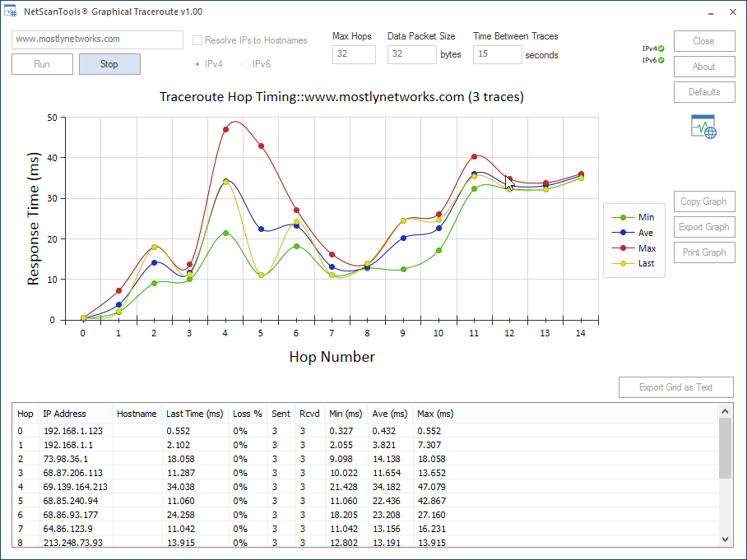Click the Max data point at hop 11
Viewport: 747px width, 560px height.
[474, 157]
